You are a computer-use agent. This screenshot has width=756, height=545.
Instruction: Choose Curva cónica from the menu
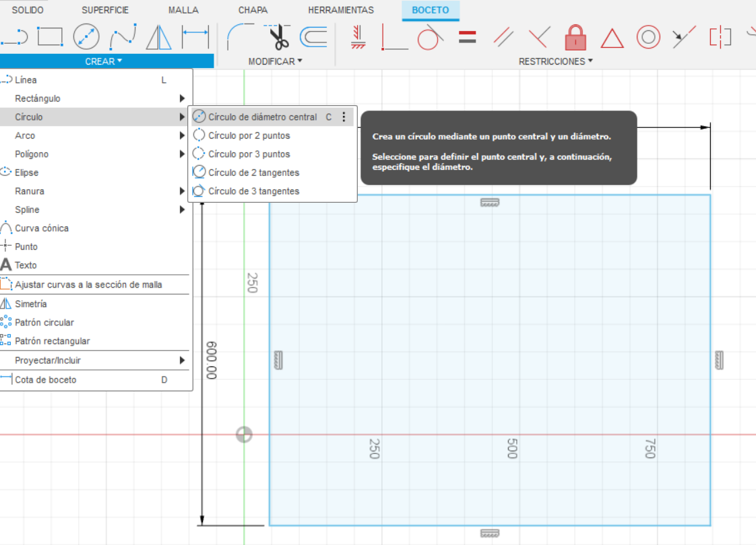click(x=96, y=228)
